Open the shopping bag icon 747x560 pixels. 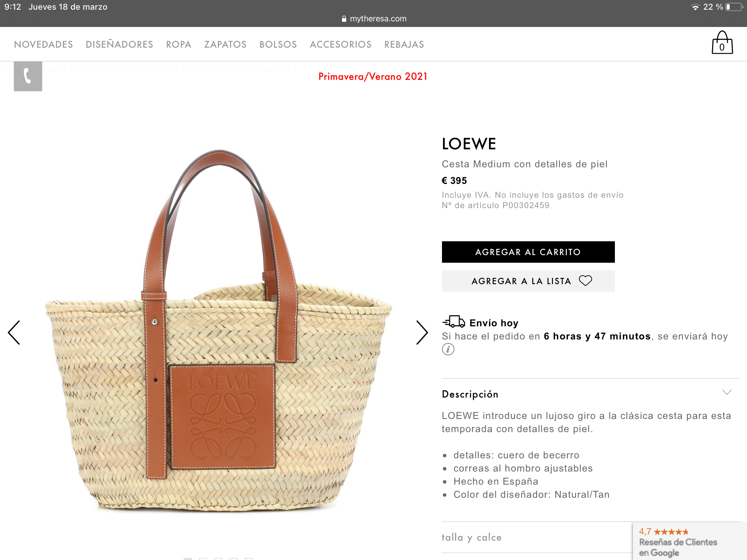tap(722, 43)
